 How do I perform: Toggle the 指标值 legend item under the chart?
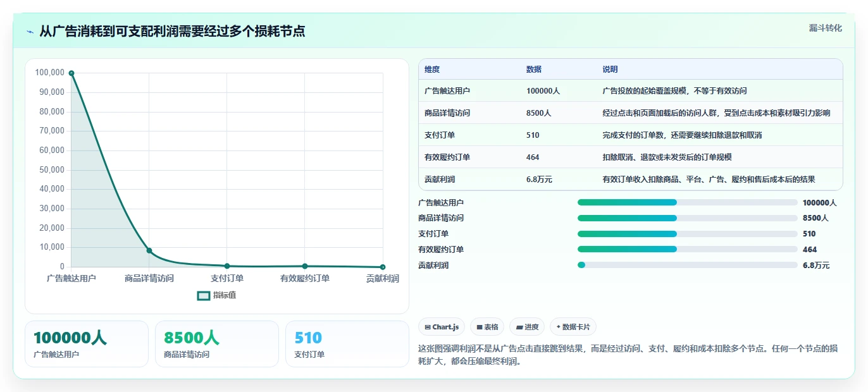pyautogui.click(x=216, y=295)
